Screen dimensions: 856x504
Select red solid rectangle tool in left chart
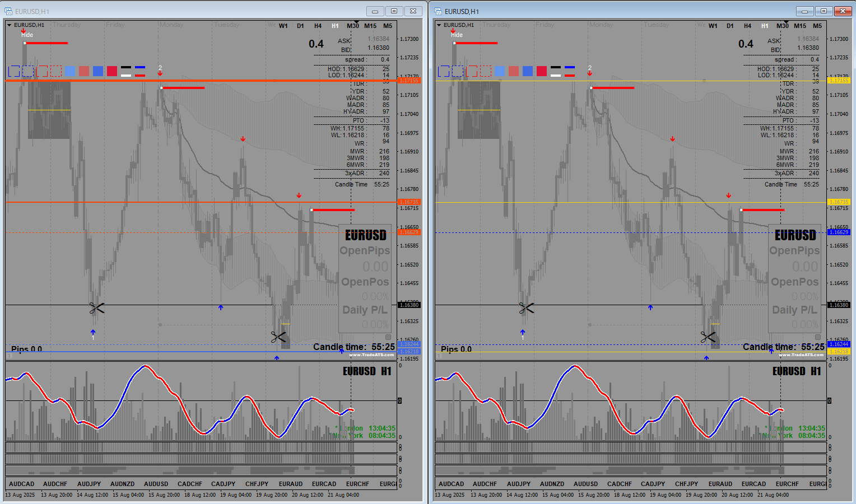(x=42, y=71)
